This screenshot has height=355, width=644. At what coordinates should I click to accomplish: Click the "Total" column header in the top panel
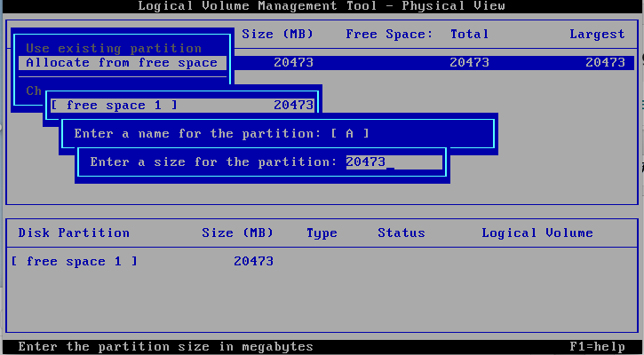tap(469, 35)
